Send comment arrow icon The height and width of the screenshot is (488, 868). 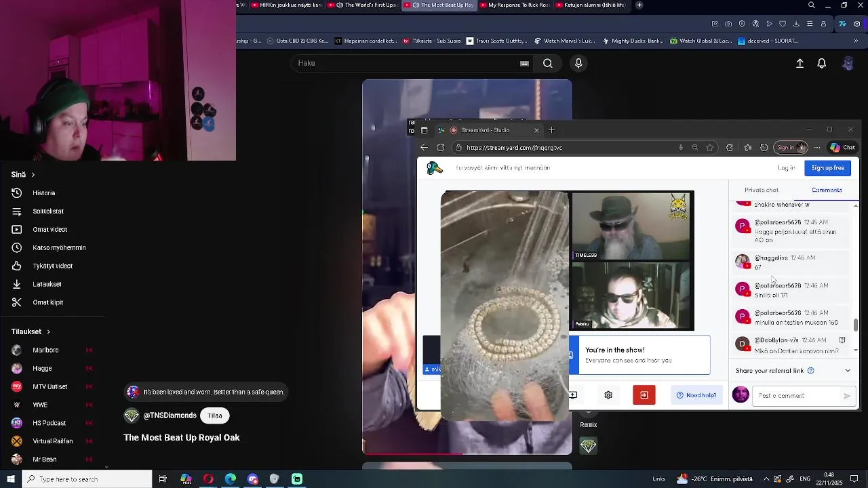coord(847,396)
